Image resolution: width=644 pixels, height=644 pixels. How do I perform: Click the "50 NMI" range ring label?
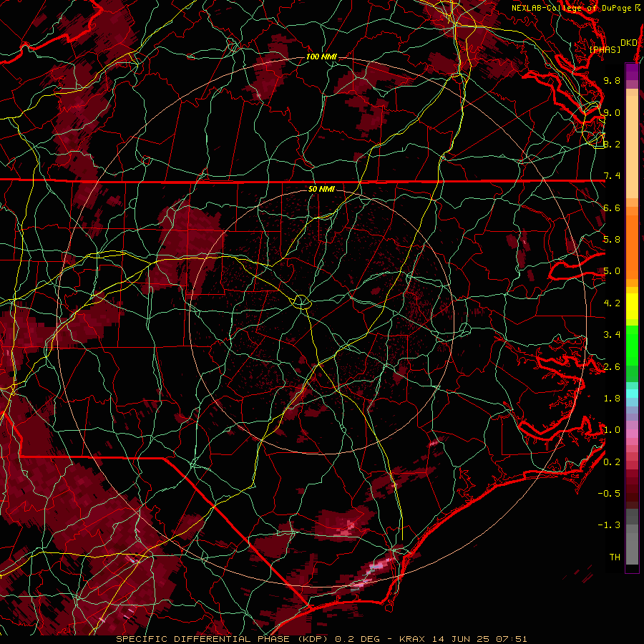(x=321, y=189)
